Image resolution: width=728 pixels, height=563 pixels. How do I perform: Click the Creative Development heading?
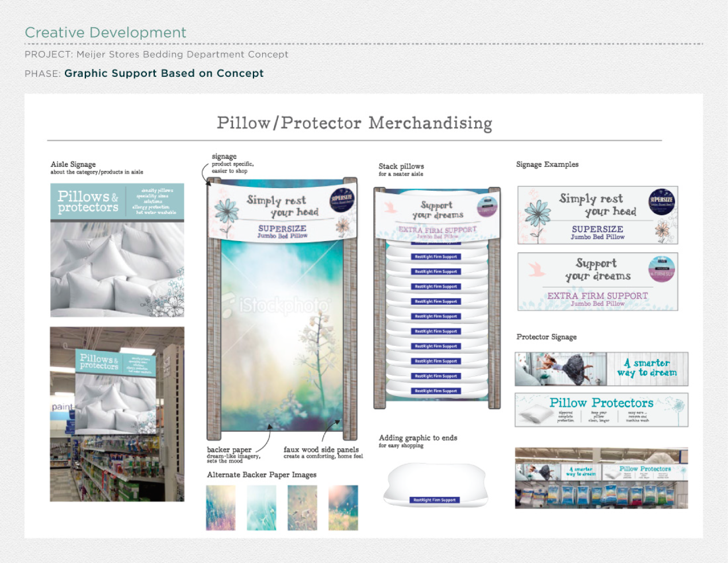pos(105,32)
